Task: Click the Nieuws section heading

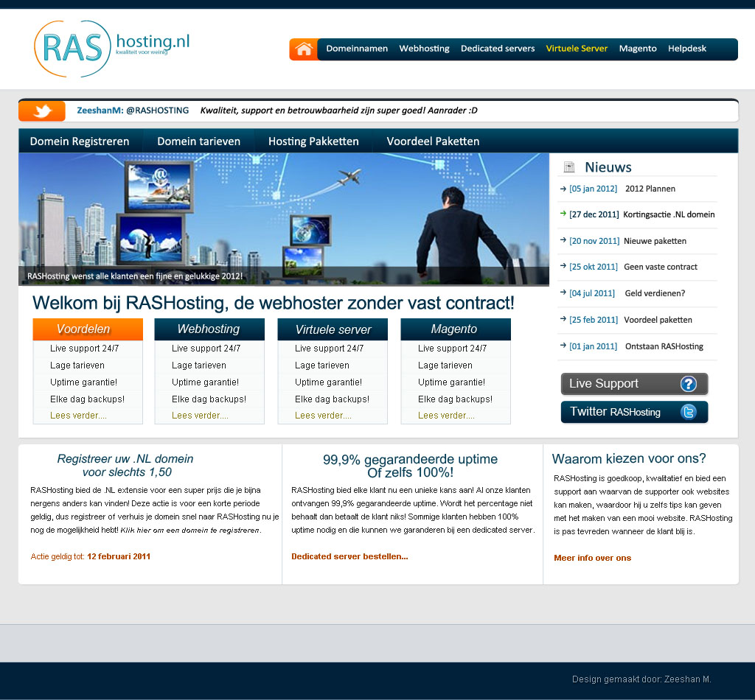Action: [608, 167]
